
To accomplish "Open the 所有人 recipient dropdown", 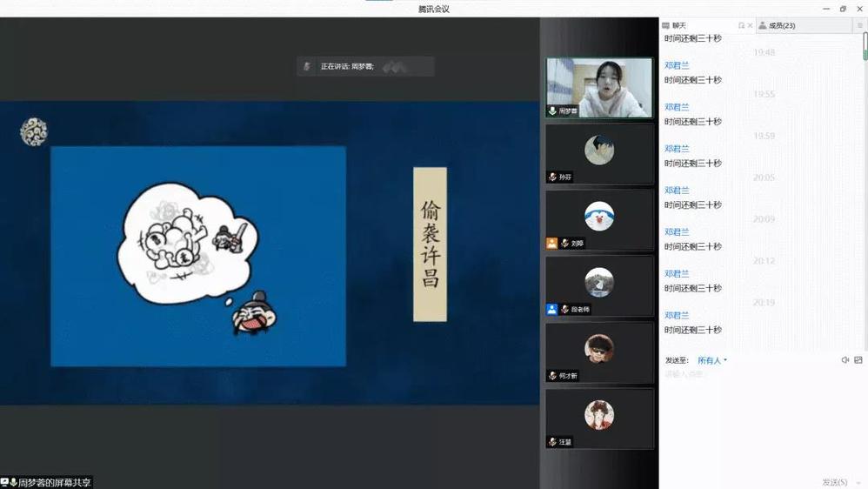I will coord(712,360).
